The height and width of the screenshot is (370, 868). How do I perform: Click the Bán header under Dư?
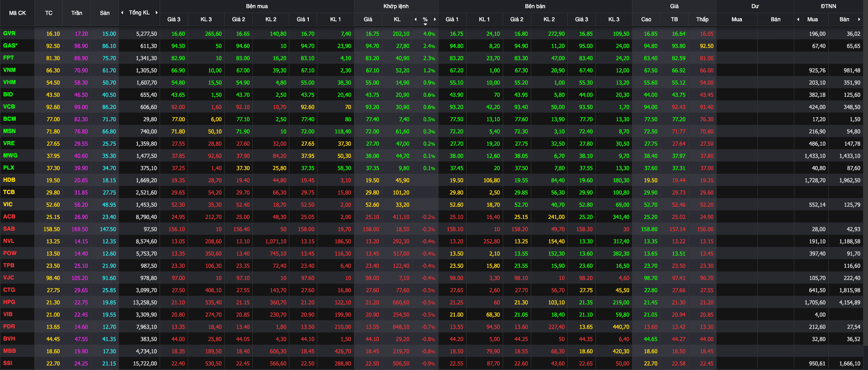(x=776, y=19)
